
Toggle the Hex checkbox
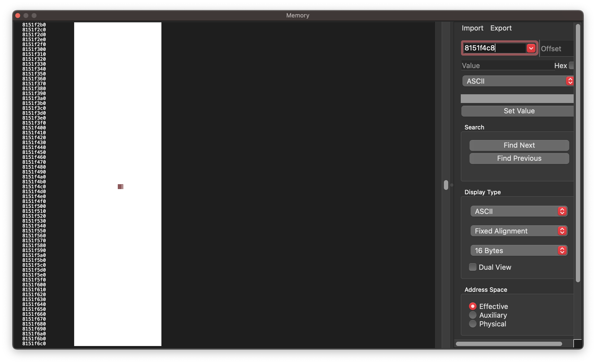(x=571, y=66)
